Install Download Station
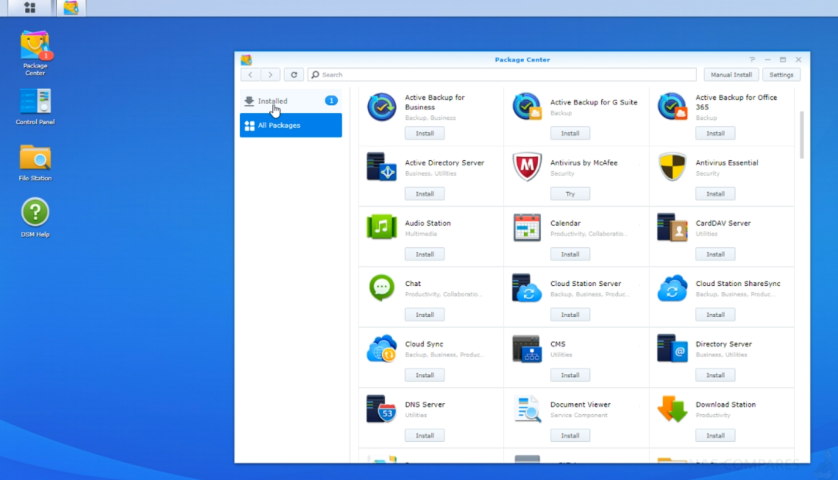The height and width of the screenshot is (480, 838). (x=716, y=435)
